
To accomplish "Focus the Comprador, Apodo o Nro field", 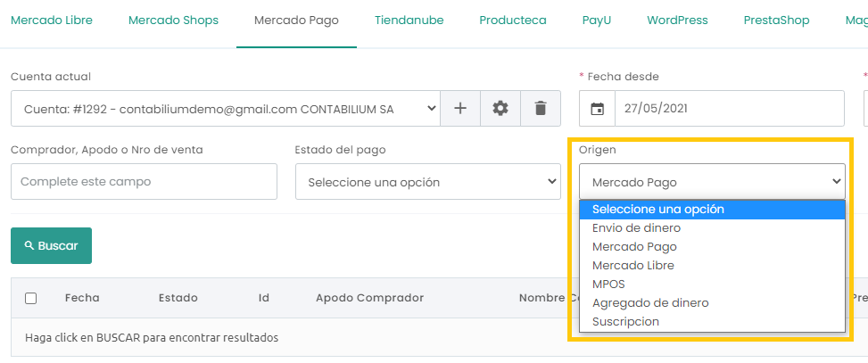I will click(144, 182).
